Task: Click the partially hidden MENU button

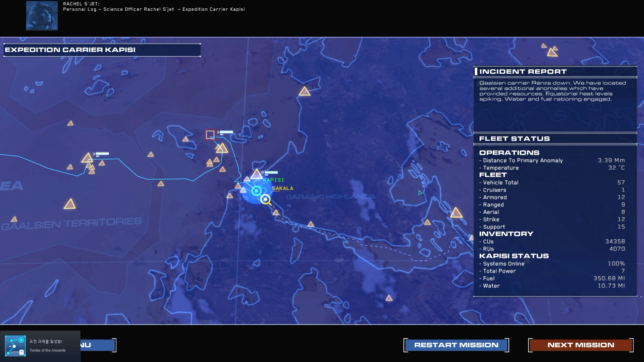Action: coord(97,345)
